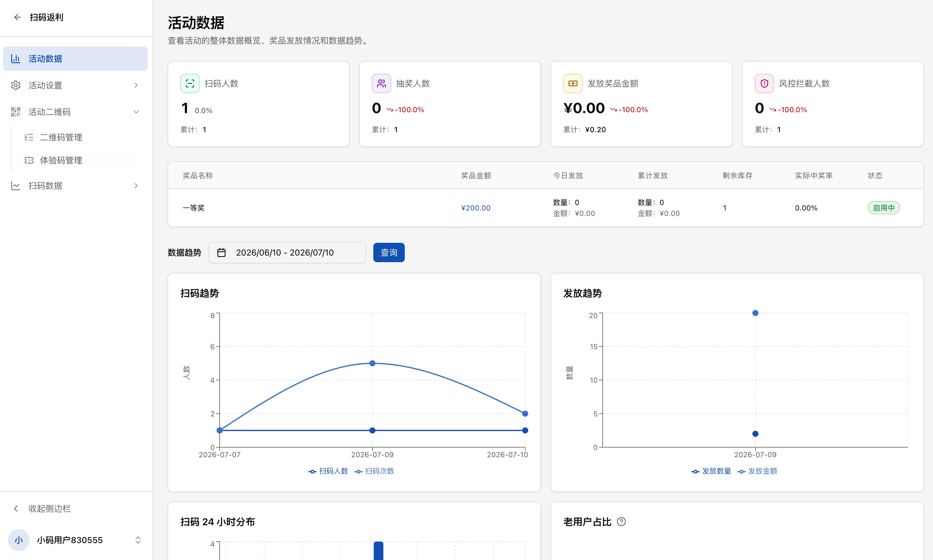This screenshot has height=560, width=933.
Task: Click the 活动设置 gear icon
Action: tap(15, 85)
